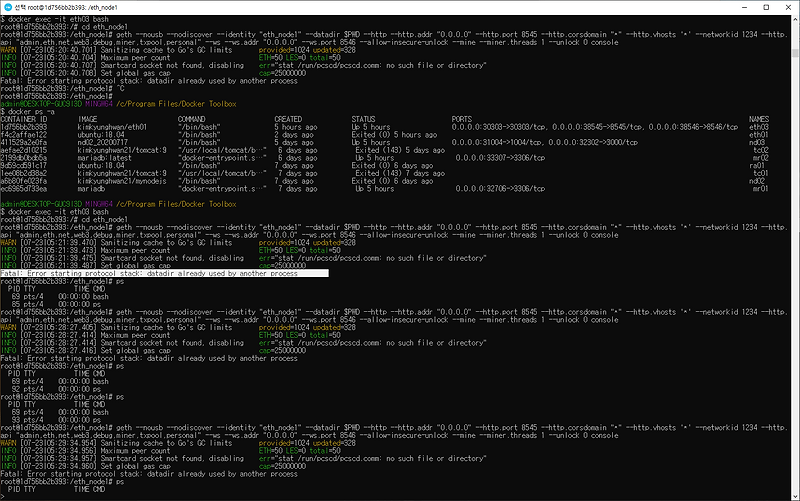
Task: Click container ID aefae2d10215
Action: (x=23, y=150)
